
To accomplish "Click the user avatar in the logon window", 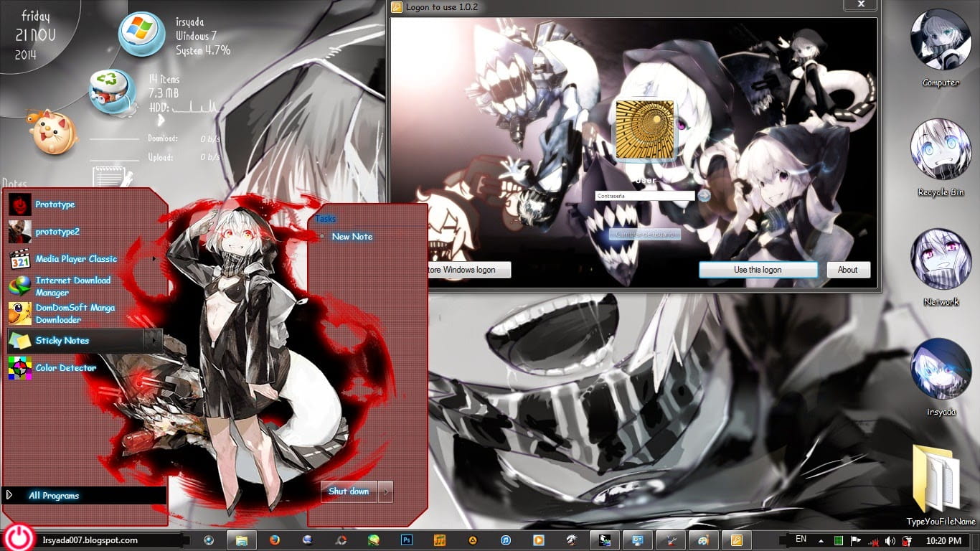I will [644, 129].
